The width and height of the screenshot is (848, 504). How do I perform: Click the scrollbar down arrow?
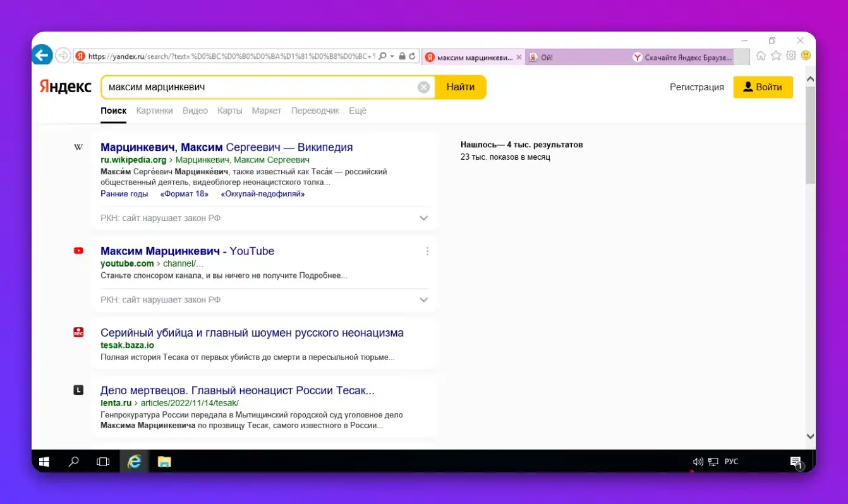[x=810, y=436]
